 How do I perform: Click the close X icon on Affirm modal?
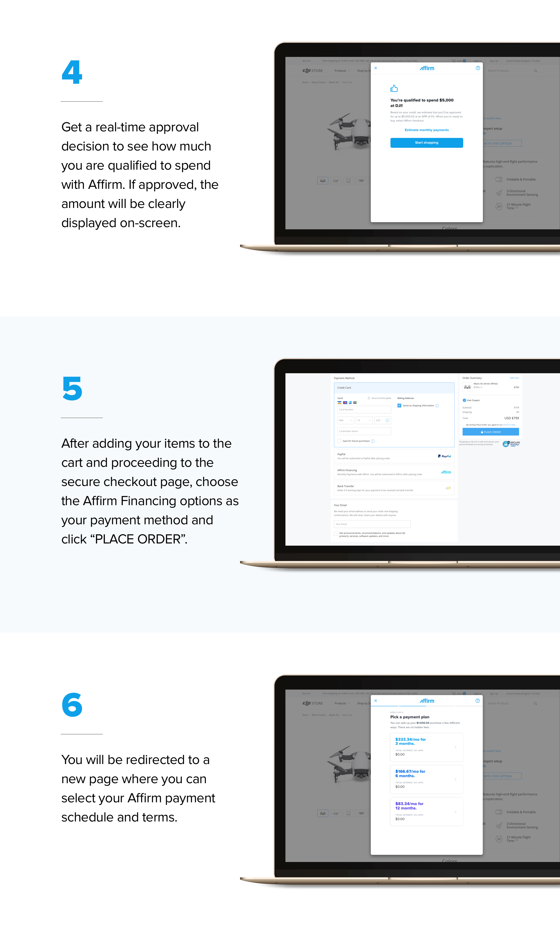tap(375, 68)
